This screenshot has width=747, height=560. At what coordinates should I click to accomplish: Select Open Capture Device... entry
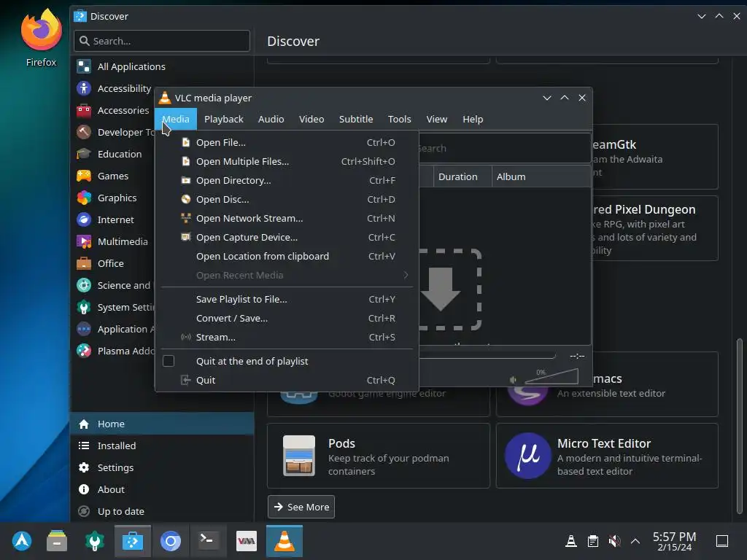tap(287, 237)
